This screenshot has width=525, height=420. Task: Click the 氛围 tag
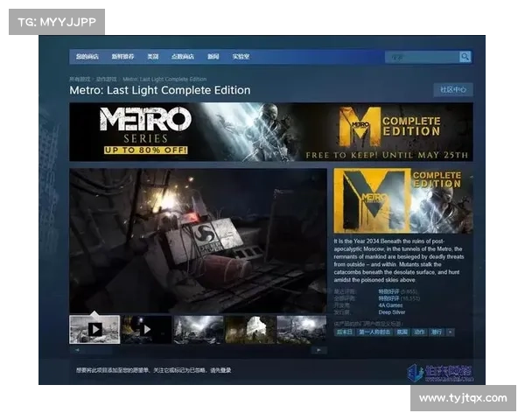point(402,332)
